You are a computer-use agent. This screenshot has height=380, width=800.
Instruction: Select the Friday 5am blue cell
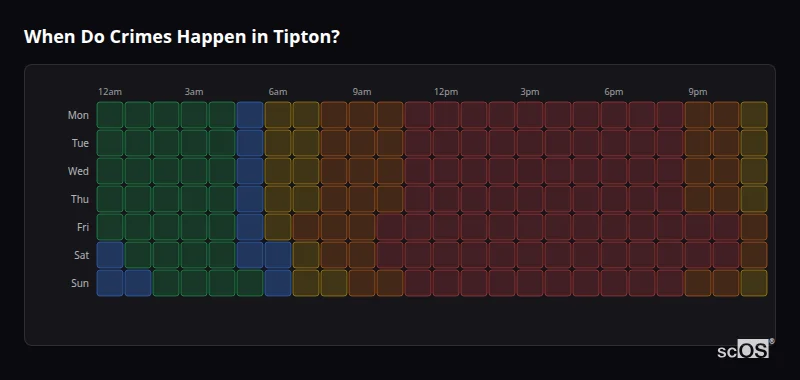pos(250,227)
